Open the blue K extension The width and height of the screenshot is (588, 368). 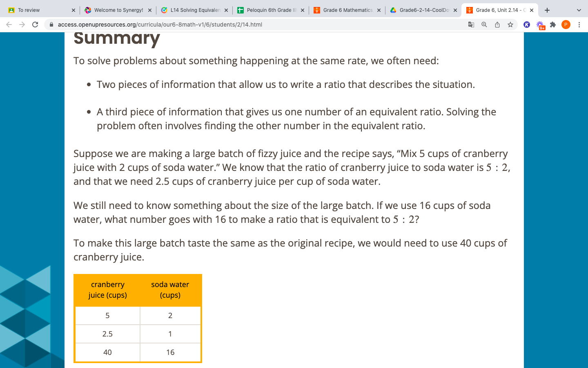point(527,25)
